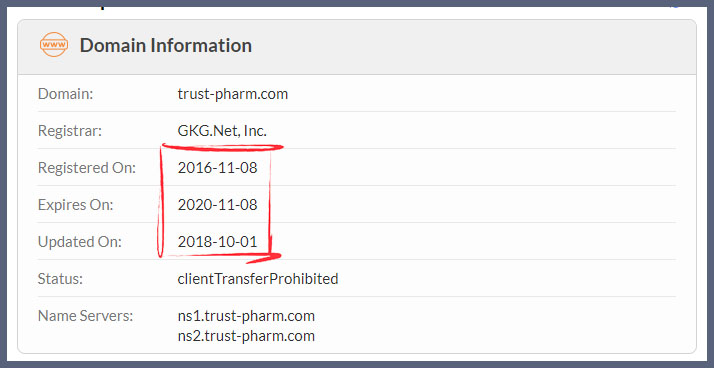Click the Domain: field label

pos(66,94)
